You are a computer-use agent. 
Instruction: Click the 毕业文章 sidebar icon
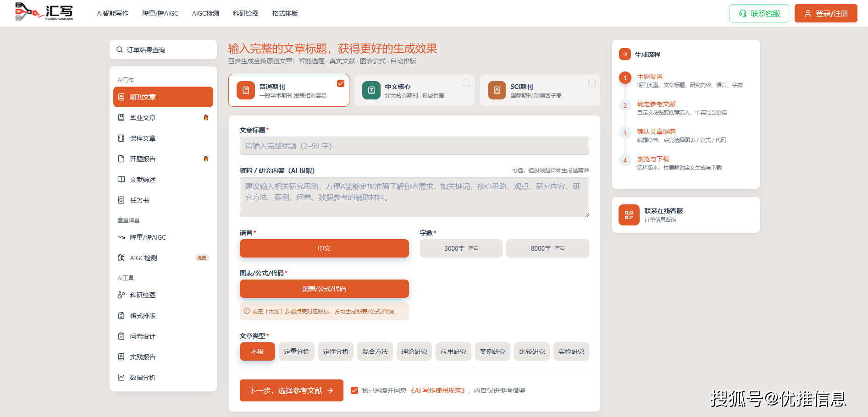click(x=121, y=118)
